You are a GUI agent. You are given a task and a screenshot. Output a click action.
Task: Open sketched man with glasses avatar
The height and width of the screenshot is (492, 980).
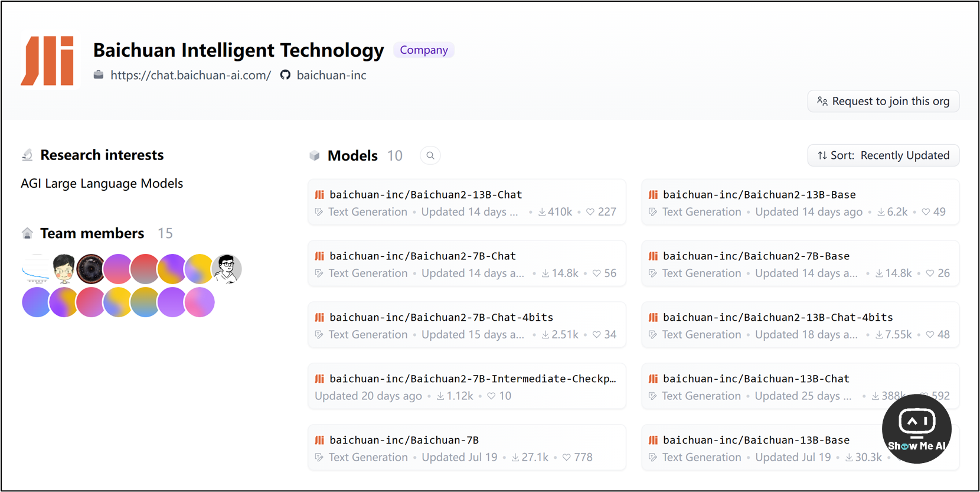[x=227, y=269]
